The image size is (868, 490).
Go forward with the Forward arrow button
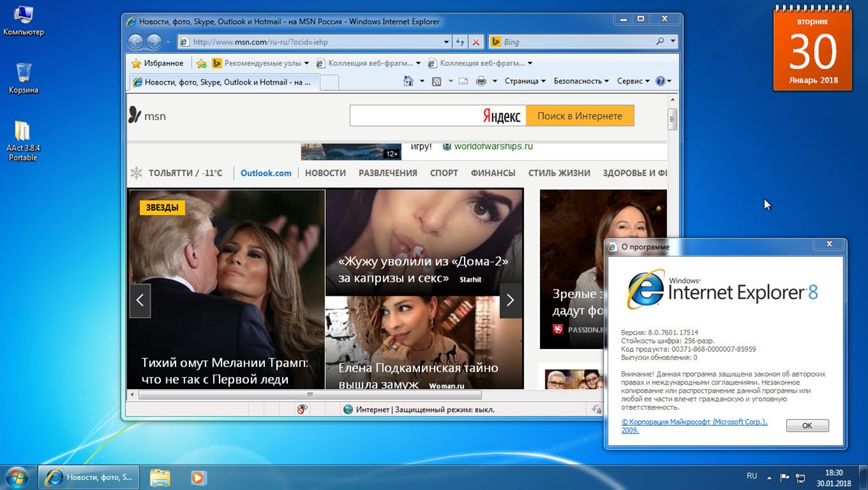pyautogui.click(x=154, y=41)
